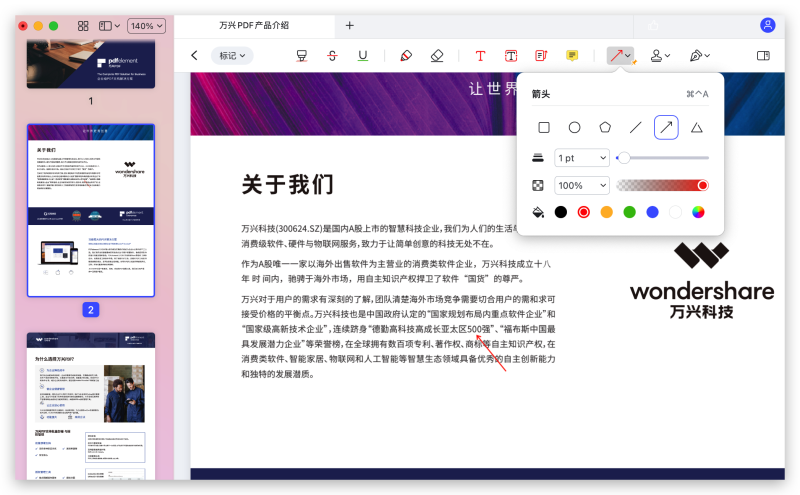Viewport: 800px width, 495px height.
Task: Select the red T text tool
Action: [480, 56]
